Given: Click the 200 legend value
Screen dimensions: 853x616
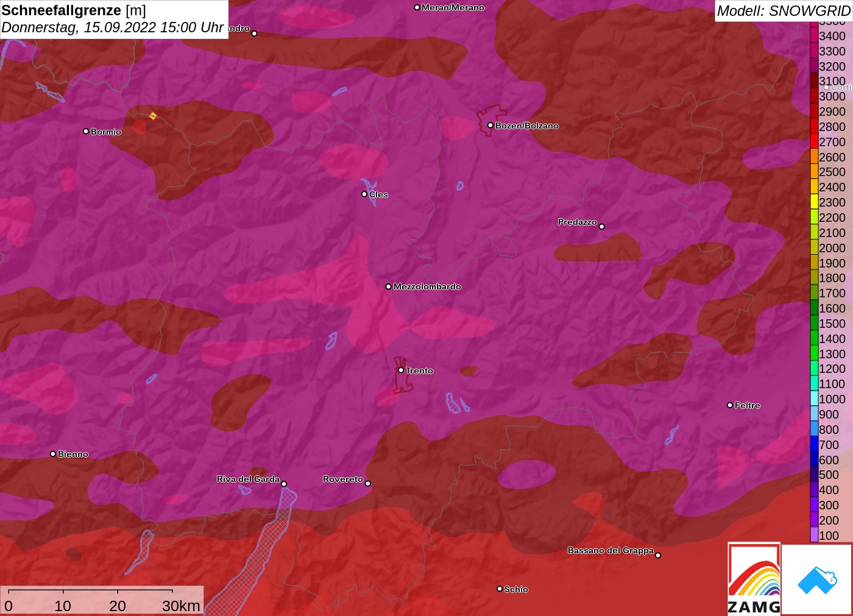Looking at the screenshot, I should pyautogui.click(x=829, y=520).
